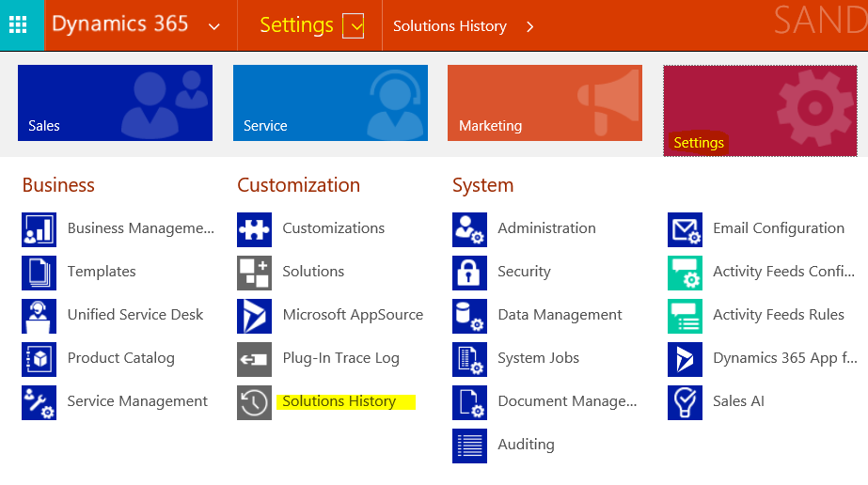The width and height of the screenshot is (868, 485).
Task: Click the Auditing list icon
Action: pyautogui.click(x=469, y=446)
